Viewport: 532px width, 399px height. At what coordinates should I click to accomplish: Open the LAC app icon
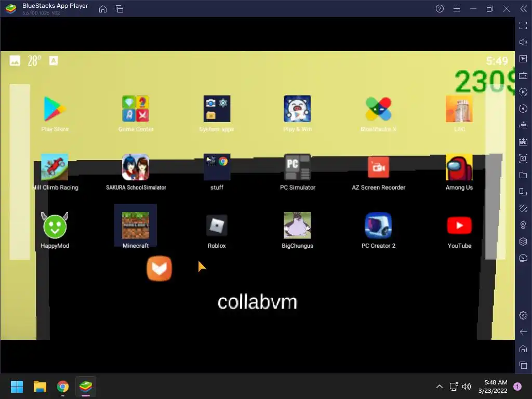(459, 109)
